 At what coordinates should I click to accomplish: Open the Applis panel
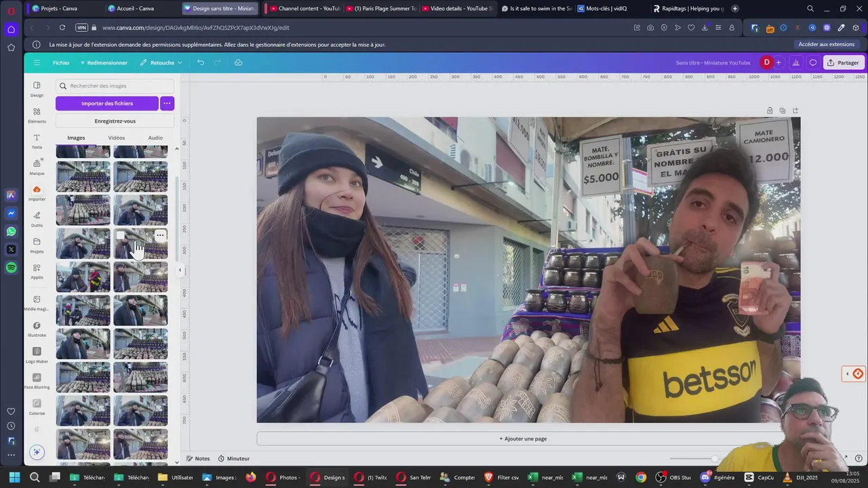37,271
